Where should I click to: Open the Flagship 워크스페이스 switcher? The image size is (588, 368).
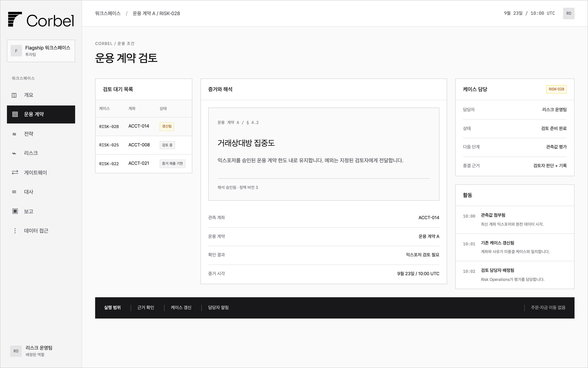[x=41, y=51]
